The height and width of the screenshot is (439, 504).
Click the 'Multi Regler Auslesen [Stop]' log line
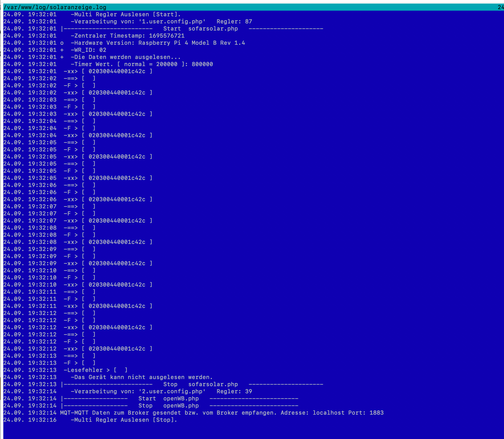click(124, 420)
